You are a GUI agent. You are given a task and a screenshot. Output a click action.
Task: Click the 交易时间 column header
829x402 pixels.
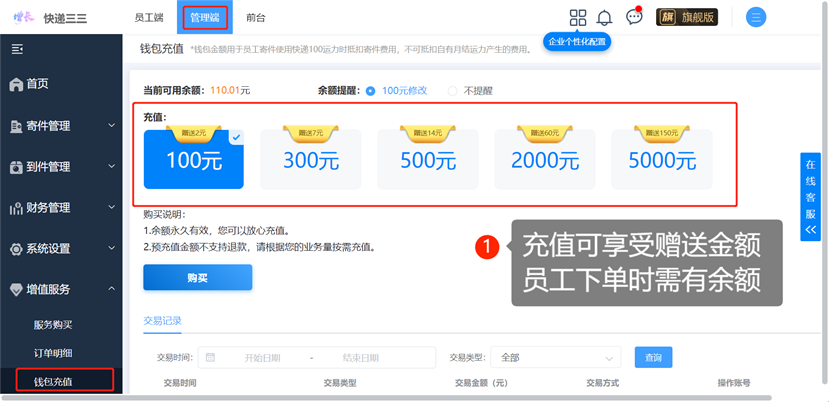180,383
